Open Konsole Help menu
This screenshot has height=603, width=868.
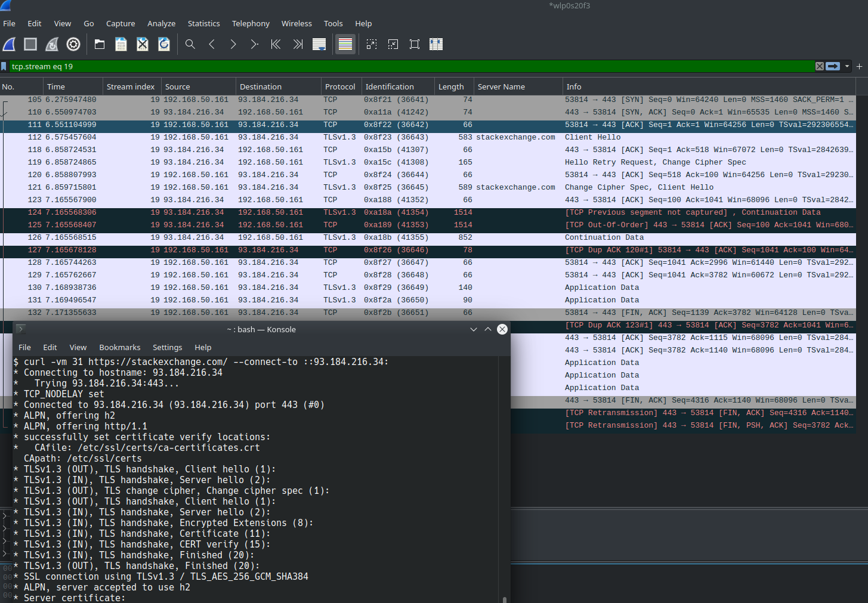tap(203, 347)
